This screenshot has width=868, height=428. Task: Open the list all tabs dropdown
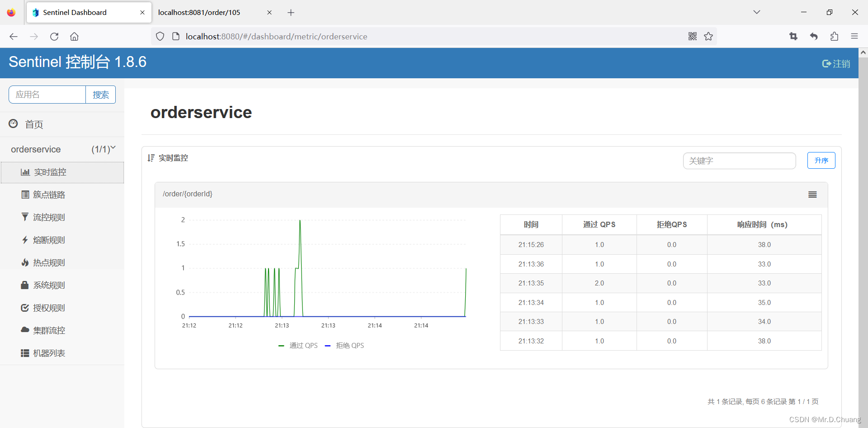click(757, 12)
